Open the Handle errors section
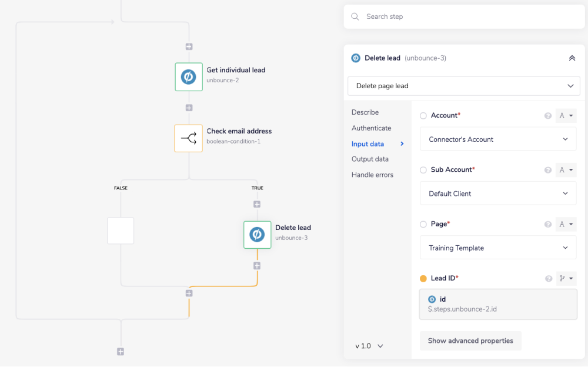588x367 pixels. point(372,175)
